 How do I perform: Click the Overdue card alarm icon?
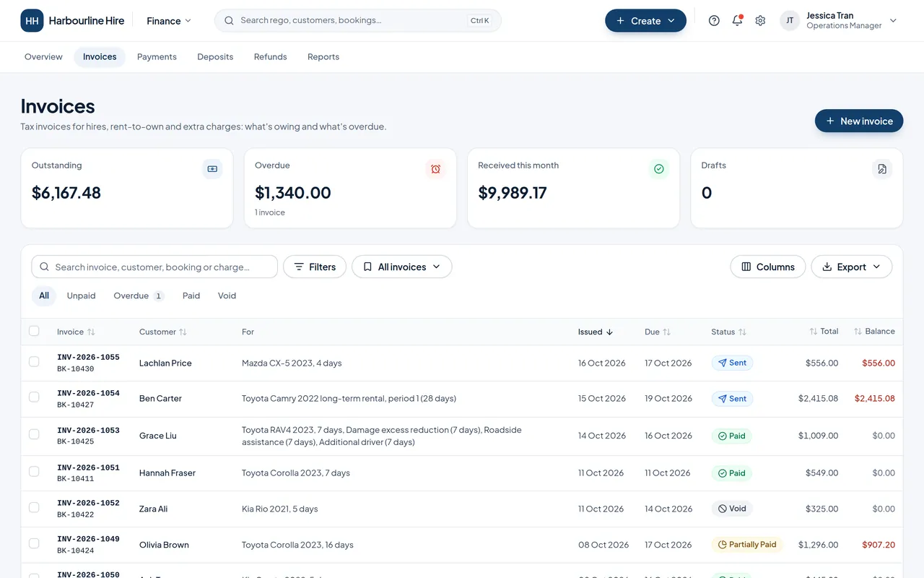[435, 169]
